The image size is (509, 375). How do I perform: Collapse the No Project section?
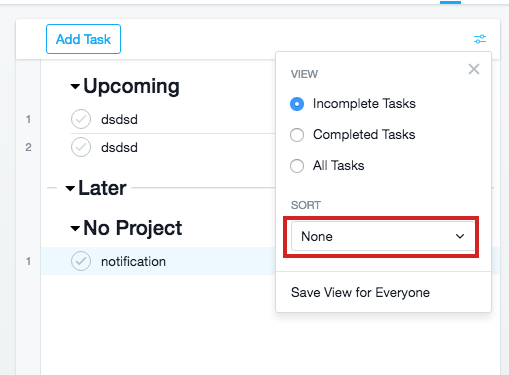click(75, 229)
